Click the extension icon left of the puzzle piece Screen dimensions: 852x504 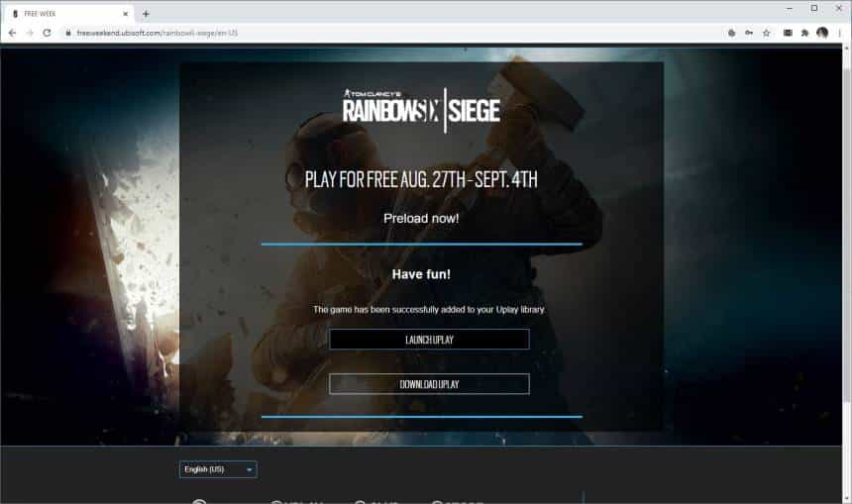(788, 33)
